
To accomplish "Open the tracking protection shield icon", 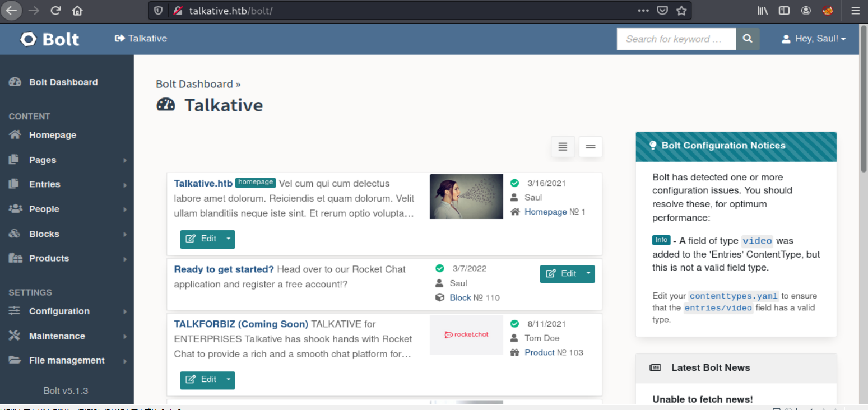I will (x=159, y=11).
